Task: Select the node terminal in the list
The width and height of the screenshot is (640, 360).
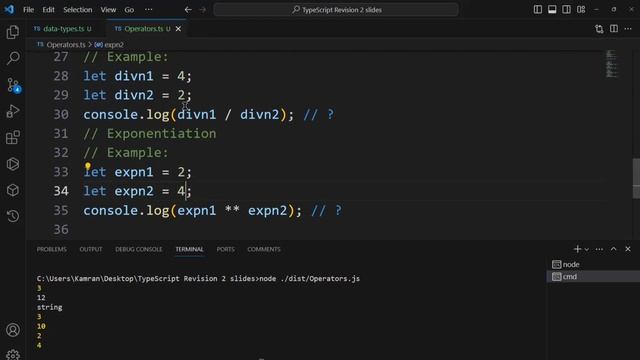Action: (x=593, y=264)
